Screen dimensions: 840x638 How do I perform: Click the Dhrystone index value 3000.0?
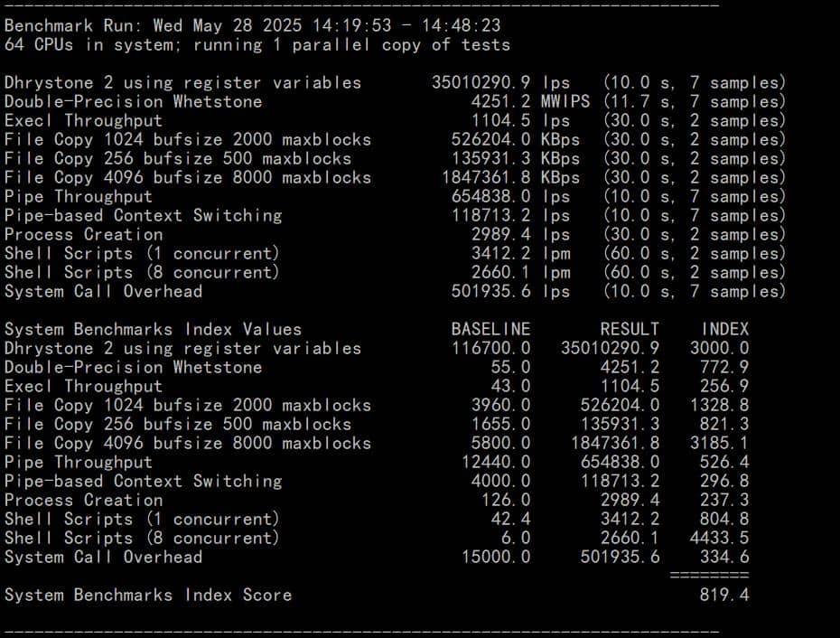(x=719, y=348)
